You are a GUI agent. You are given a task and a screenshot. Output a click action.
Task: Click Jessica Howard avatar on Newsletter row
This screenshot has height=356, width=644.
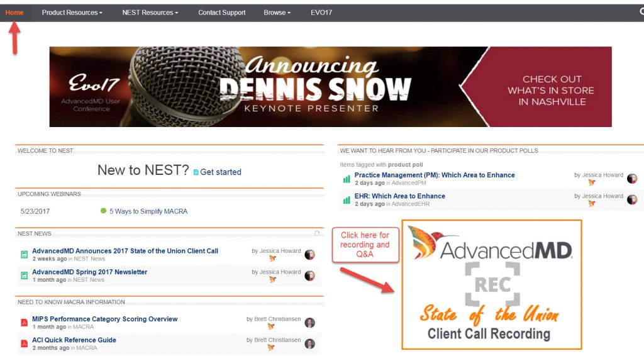[x=309, y=275]
